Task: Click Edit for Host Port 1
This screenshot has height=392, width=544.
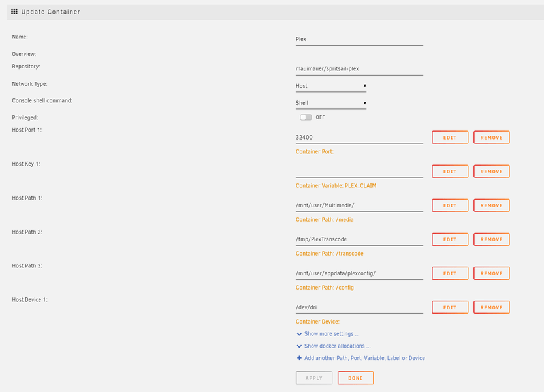Action: click(450, 138)
